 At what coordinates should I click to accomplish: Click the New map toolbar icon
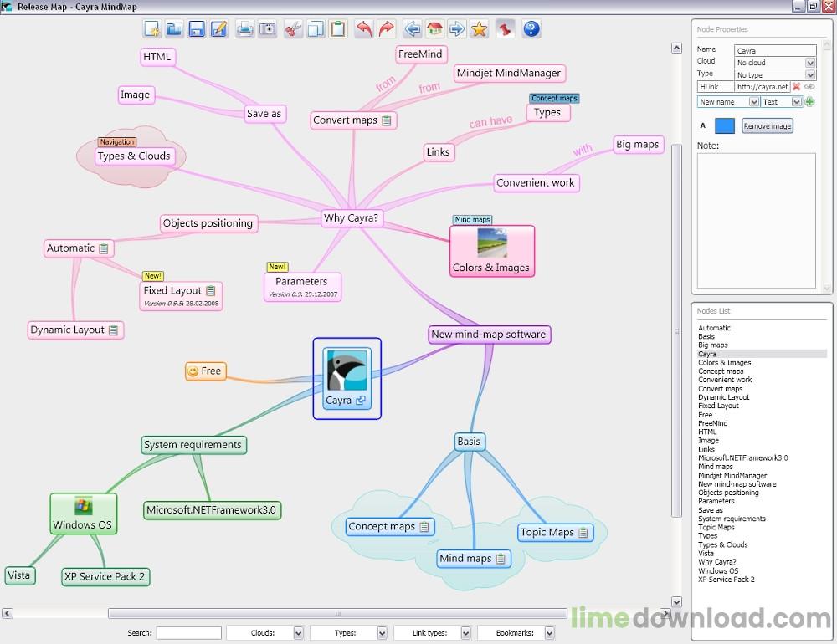pos(151,29)
